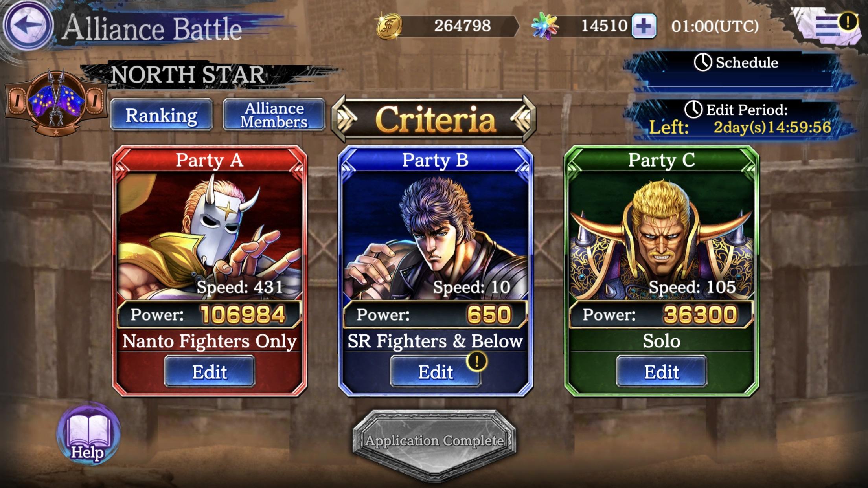Tap the NORTH STAR alliance emblem
868x488 pixels.
[56, 102]
